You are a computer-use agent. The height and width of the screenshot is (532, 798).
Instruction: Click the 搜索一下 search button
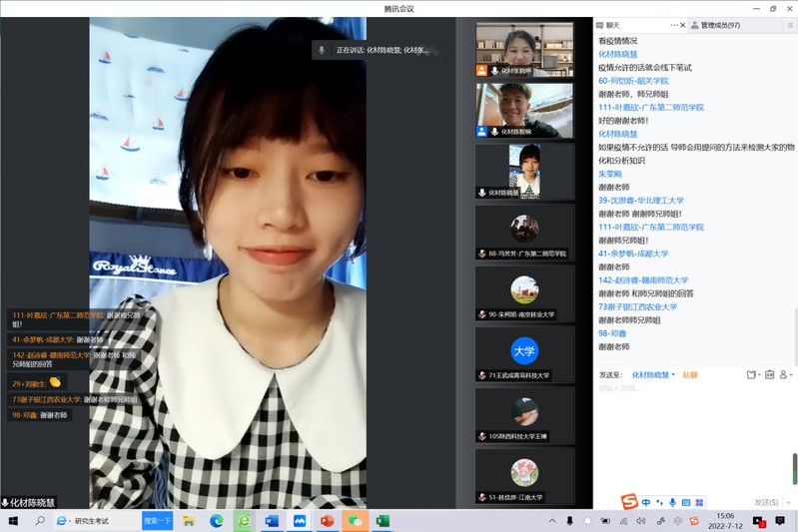coord(158,521)
